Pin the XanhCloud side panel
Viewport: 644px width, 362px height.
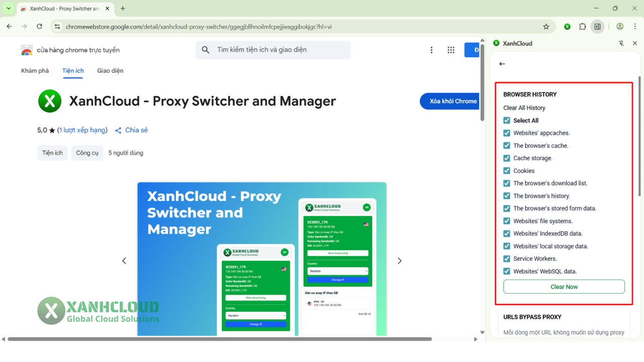coord(621,44)
